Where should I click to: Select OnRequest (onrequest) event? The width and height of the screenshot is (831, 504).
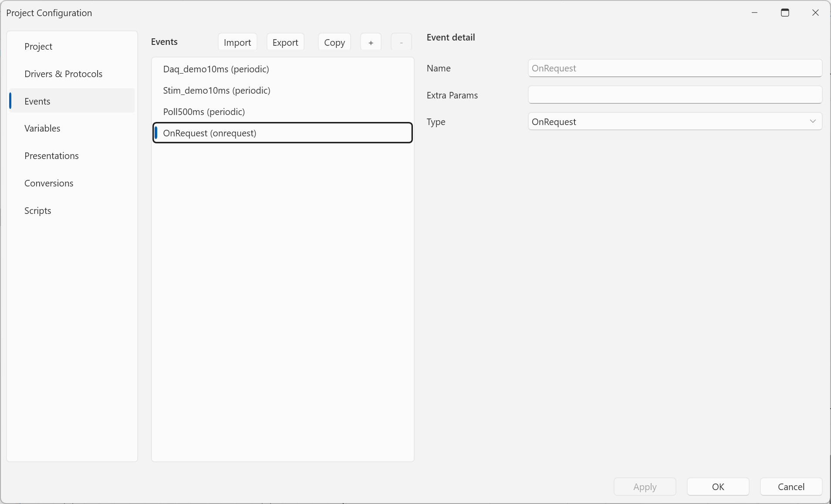click(283, 133)
